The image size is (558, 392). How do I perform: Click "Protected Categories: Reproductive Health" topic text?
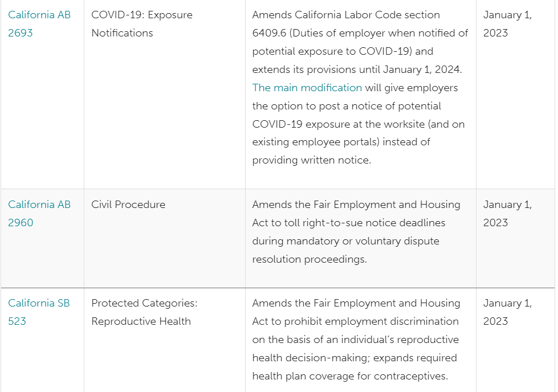(144, 312)
